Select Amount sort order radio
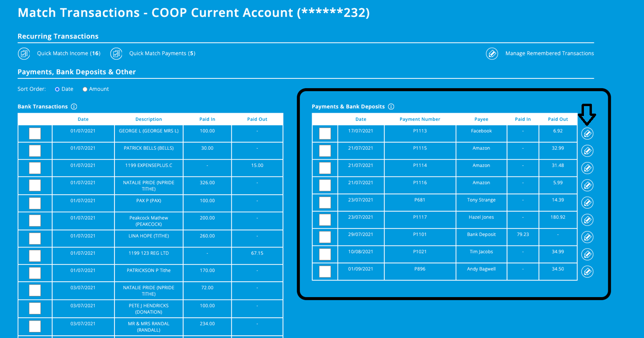The width and height of the screenshot is (644, 338). tap(85, 89)
